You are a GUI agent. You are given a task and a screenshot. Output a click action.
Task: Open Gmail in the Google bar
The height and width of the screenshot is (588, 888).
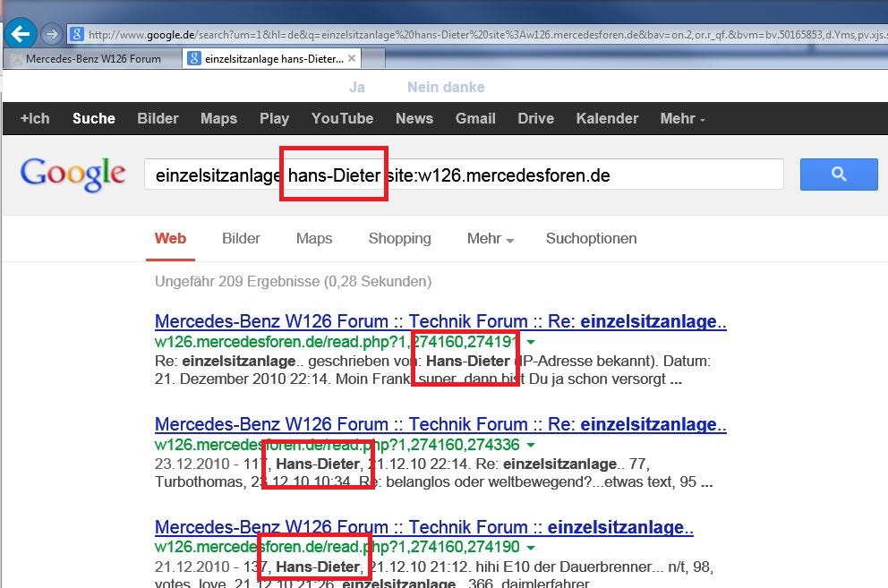(475, 118)
